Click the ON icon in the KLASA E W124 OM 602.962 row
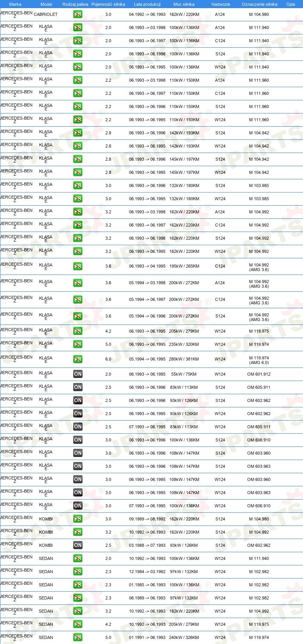Screen dimensions: 303x644 tap(78, 414)
